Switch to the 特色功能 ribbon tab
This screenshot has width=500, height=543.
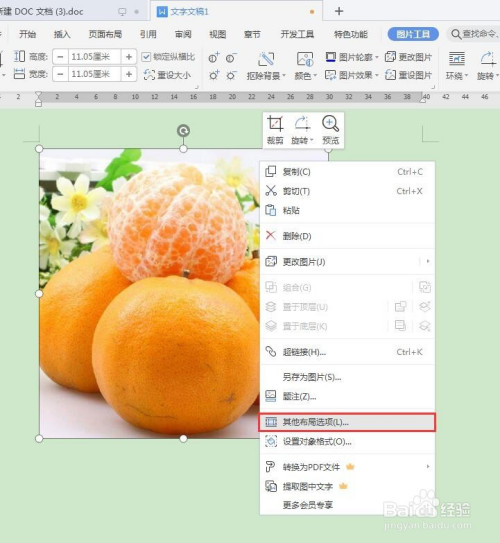350,34
